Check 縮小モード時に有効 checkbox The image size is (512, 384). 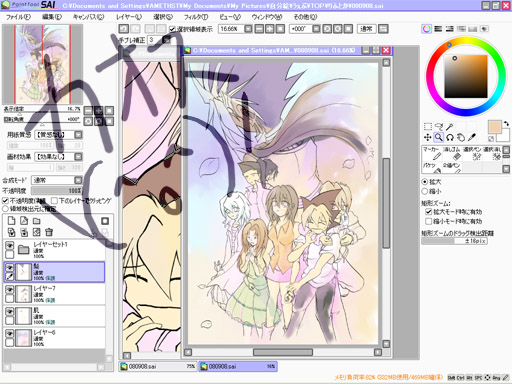(x=429, y=221)
